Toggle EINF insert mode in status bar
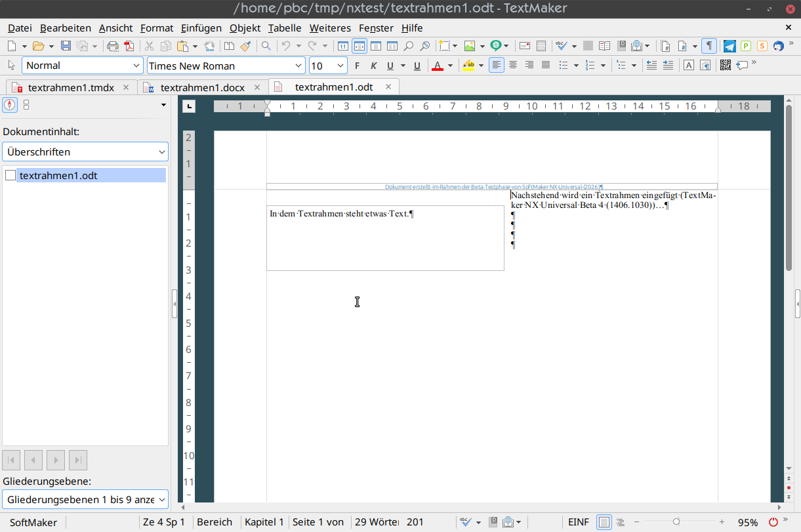The width and height of the screenshot is (801, 532). pyautogui.click(x=579, y=522)
